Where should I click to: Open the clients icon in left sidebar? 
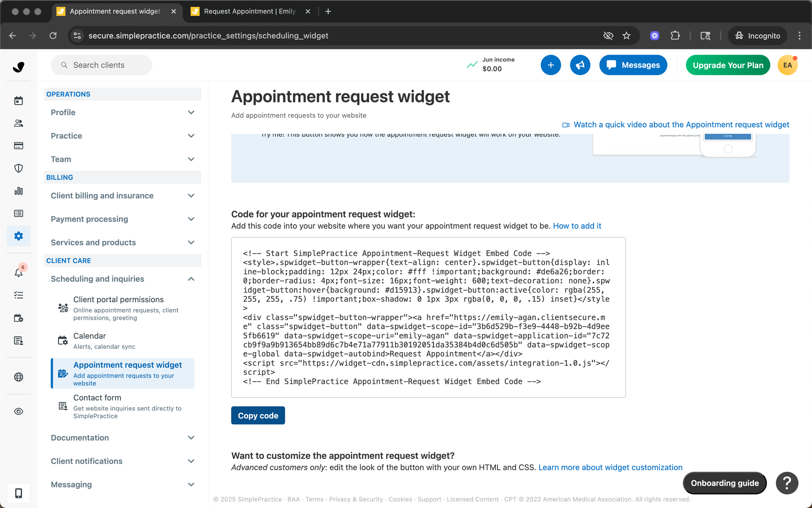pyautogui.click(x=19, y=123)
